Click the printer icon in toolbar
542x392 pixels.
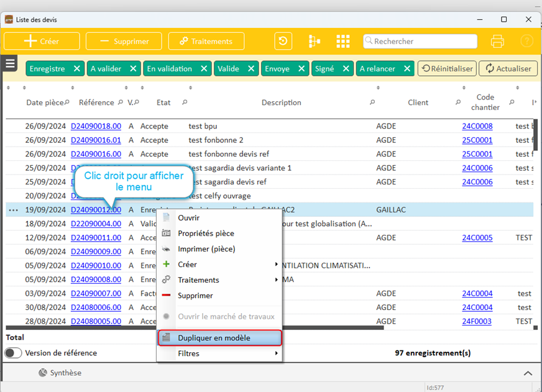[497, 42]
